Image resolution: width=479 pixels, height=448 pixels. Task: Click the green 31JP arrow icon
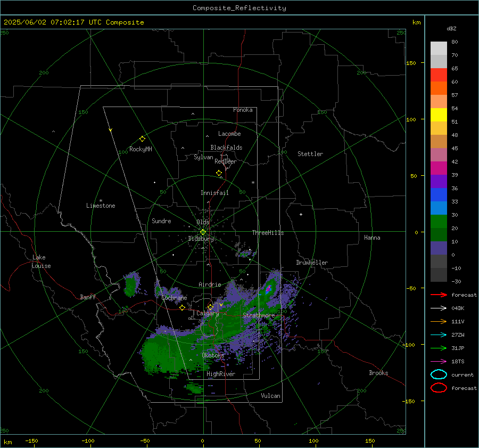point(439,348)
